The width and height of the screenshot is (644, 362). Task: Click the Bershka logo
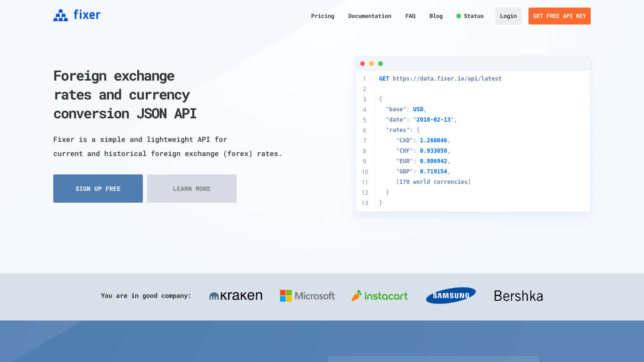point(518,296)
